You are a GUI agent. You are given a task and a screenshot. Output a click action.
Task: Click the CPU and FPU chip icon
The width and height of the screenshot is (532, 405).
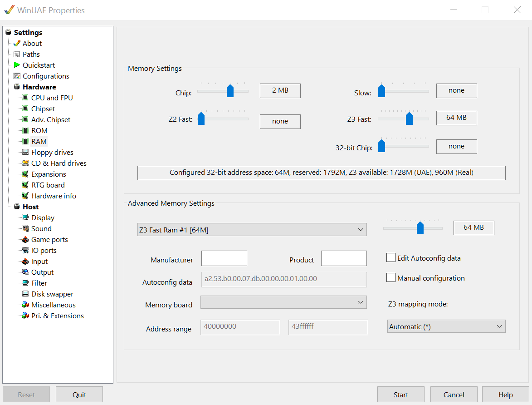point(25,98)
